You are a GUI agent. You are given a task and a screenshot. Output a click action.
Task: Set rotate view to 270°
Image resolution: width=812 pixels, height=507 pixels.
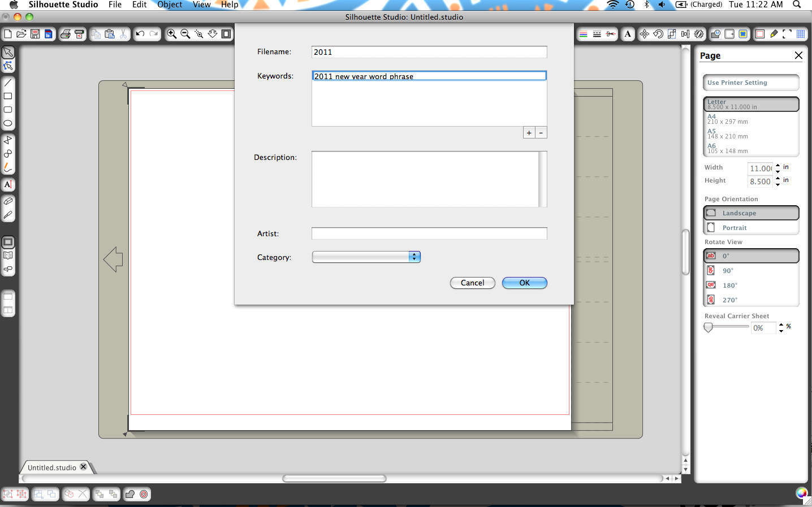[x=751, y=300]
